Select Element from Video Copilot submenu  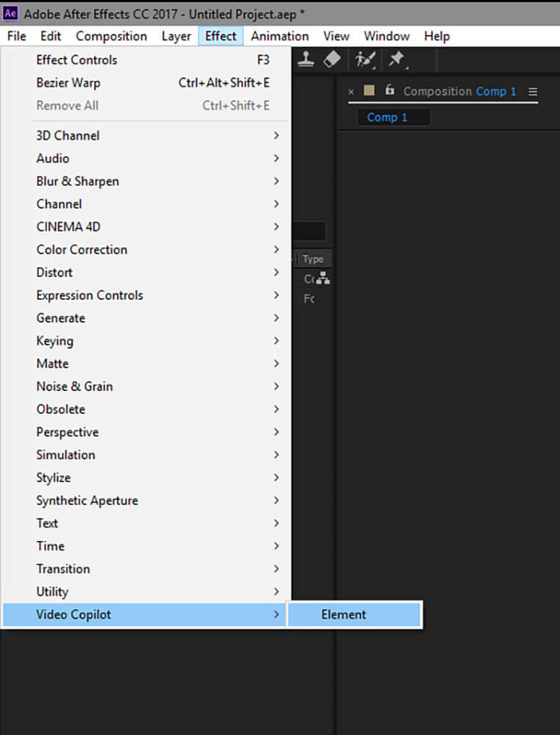pos(355,614)
